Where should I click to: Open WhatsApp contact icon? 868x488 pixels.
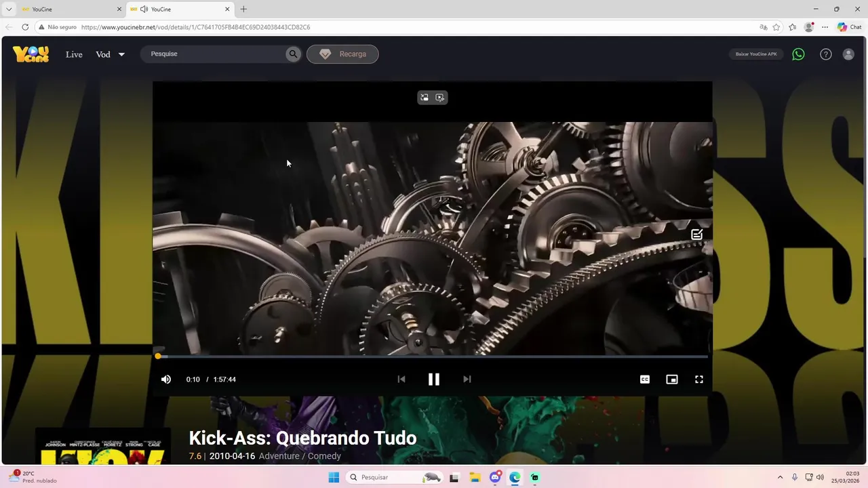pyautogui.click(x=799, y=54)
